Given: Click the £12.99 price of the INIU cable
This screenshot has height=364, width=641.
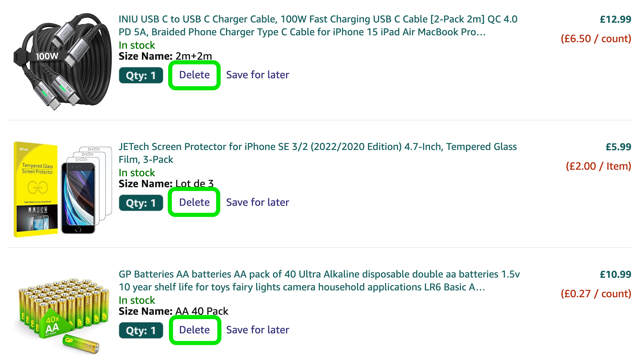Looking at the screenshot, I should (x=615, y=19).
